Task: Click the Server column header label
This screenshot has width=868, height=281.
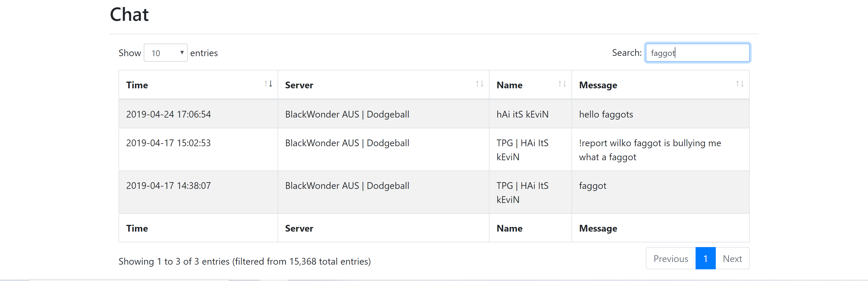Action: pyautogui.click(x=299, y=85)
